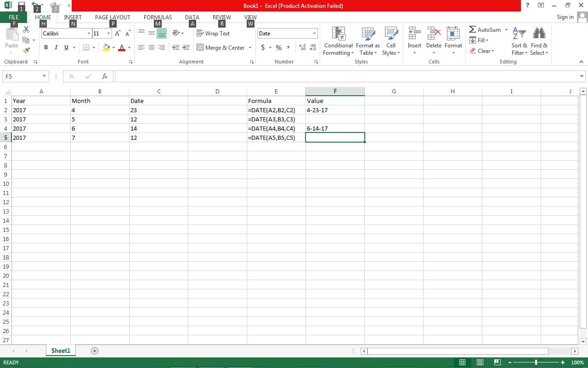Image resolution: width=588 pixels, height=368 pixels.
Task: Open Conditional Formatting options
Action: 338,41
